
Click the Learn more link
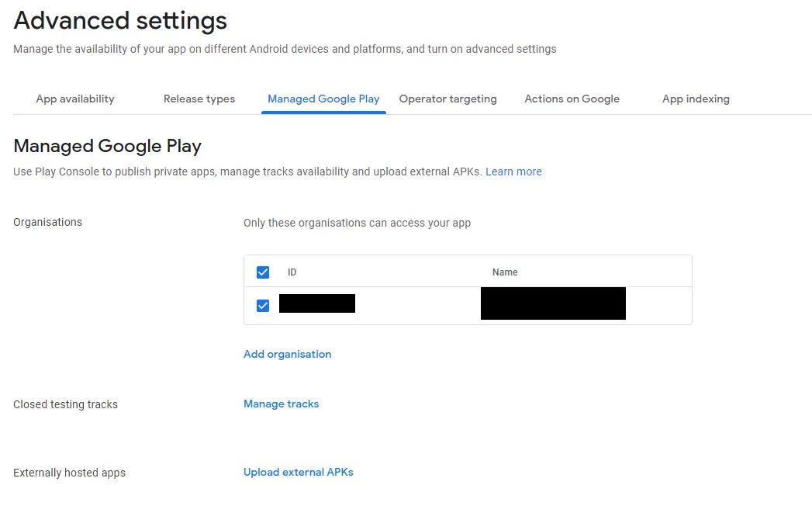(x=513, y=172)
